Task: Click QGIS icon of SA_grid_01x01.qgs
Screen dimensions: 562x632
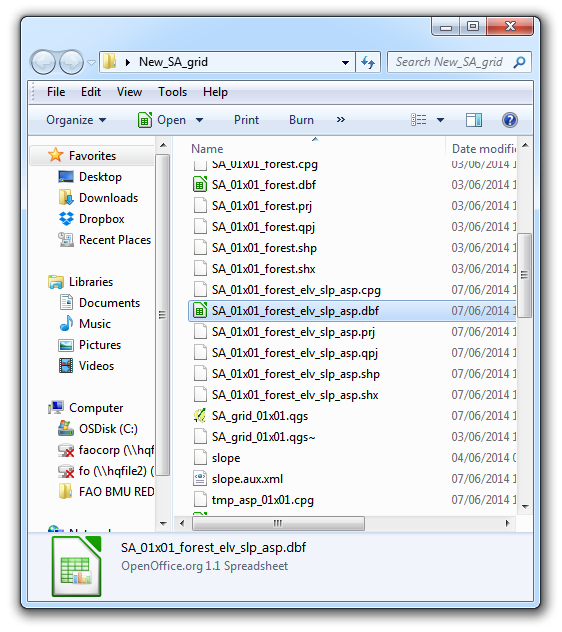Action: pyautogui.click(x=200, y=416)
